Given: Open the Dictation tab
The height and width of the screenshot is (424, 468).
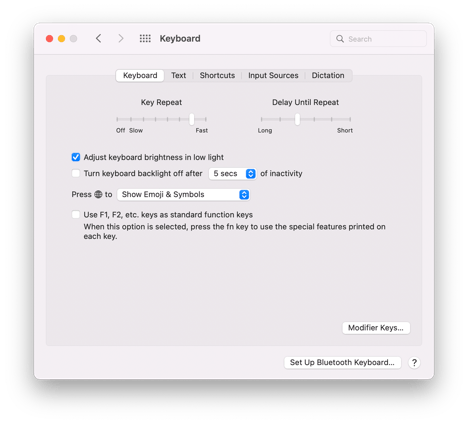Looking at the screenshot, I should 328,76.
